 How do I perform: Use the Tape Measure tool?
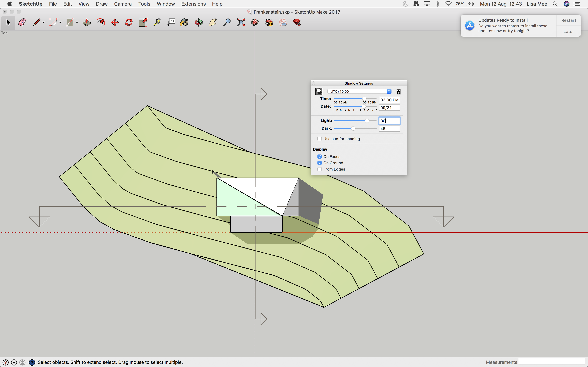[x=157, y=22]
